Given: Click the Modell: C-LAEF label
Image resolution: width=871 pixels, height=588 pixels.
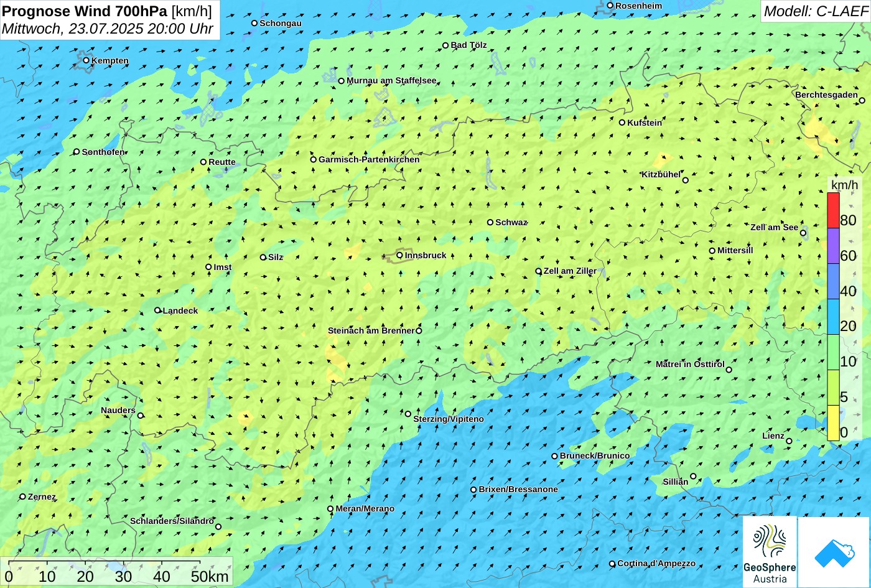Looking at the screenshot, I should pos(815,11).
